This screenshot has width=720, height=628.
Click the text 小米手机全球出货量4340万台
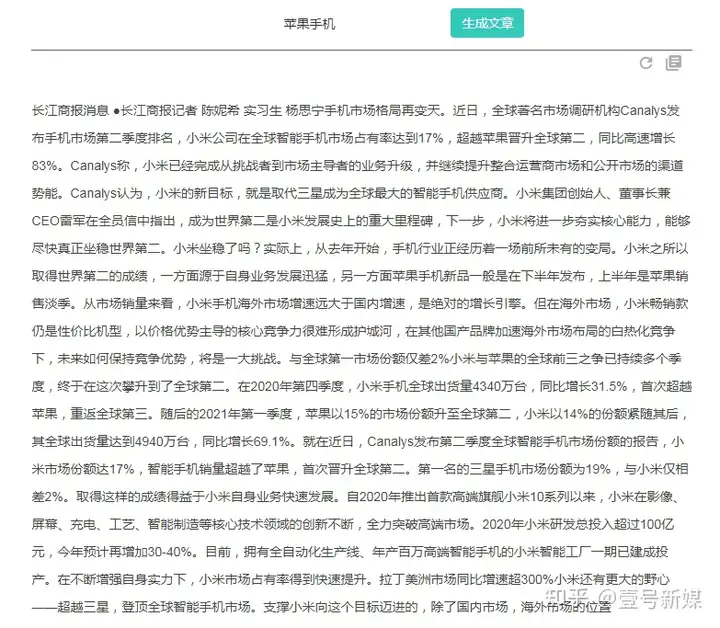pyautogui.click(x=441, y=386)
